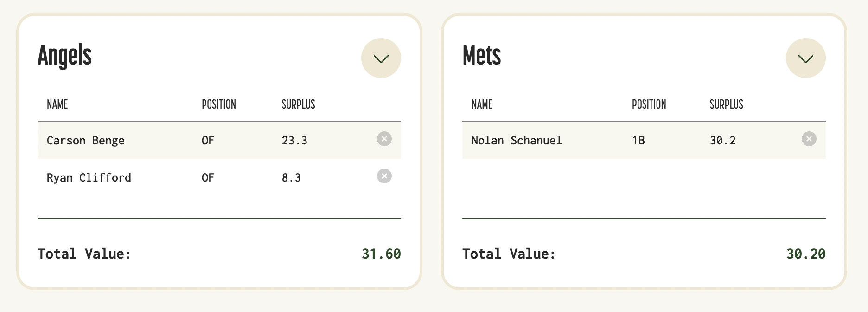Collapse the Mets panel with the chevron
This screenshot has height=312, width=868.
pyautogui.click(x=805, y=58)
